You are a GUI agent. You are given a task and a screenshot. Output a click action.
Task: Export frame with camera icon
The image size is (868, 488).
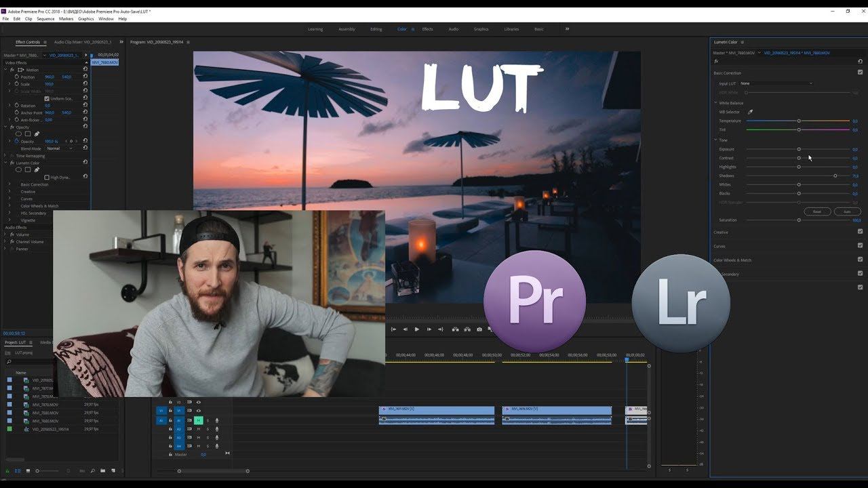479,329
